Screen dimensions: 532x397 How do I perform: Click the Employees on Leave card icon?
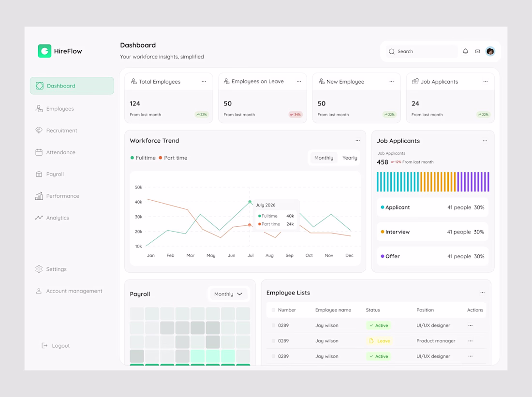227,81
